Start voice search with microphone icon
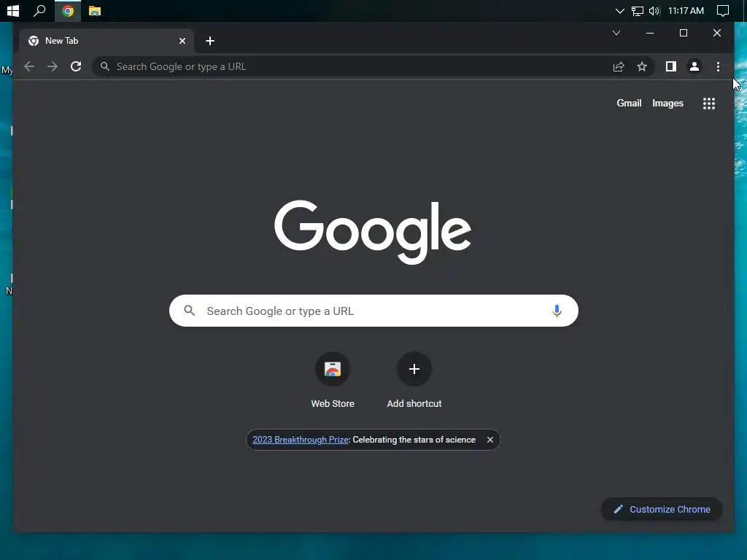The height and width of the screenshot is (560, 747). pyautogui.click(x=557, y=311)
